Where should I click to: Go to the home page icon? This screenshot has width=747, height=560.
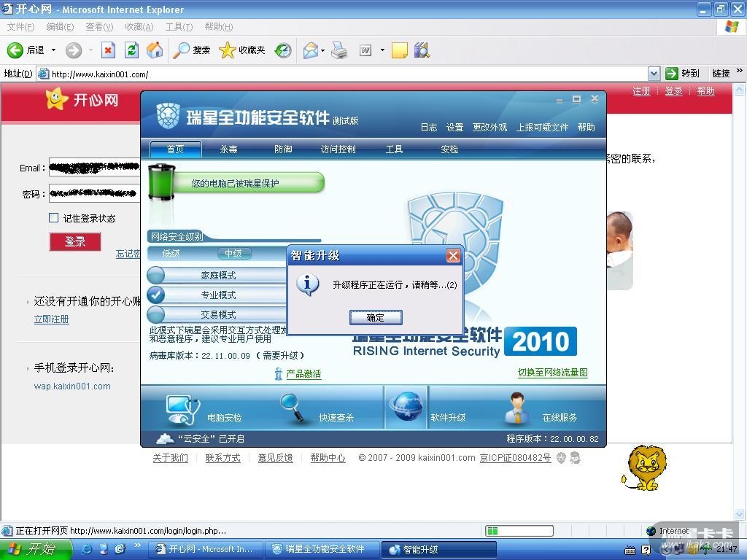[x=155, y=50]
